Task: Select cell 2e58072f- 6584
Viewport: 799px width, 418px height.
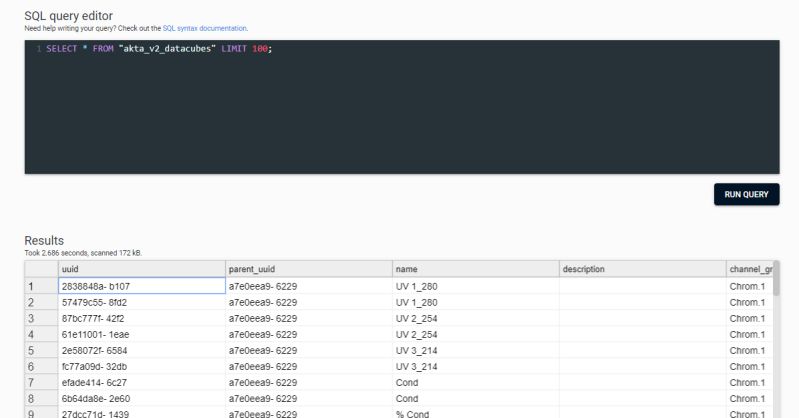Action: tap(142, 350)
